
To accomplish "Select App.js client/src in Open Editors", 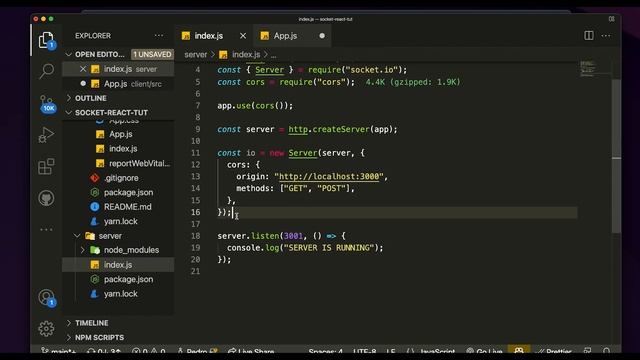I will point(118,84).
